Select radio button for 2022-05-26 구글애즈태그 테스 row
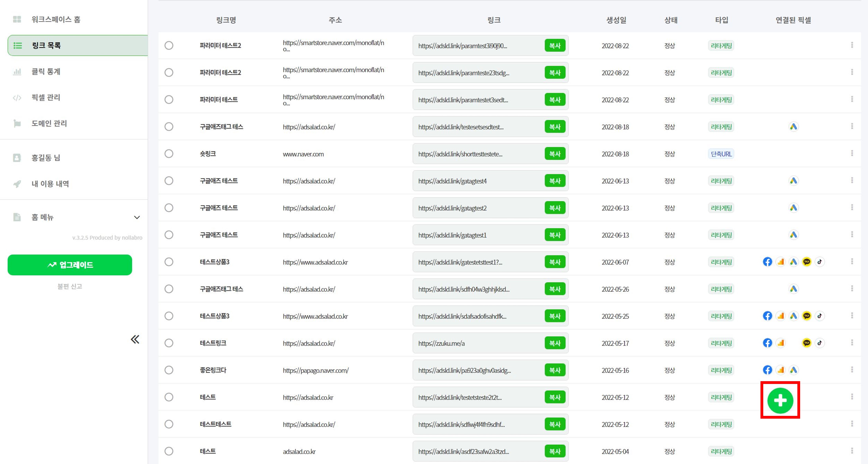 coord(169,289)
